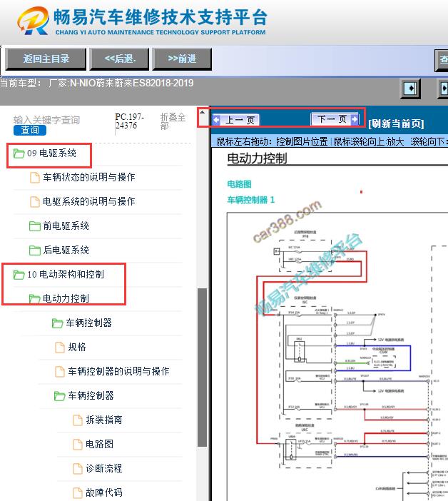Click the page icon beside 拆装指南
Image resolution: width=448 pixels, height=501 pixels.
[x=78, y=420]
